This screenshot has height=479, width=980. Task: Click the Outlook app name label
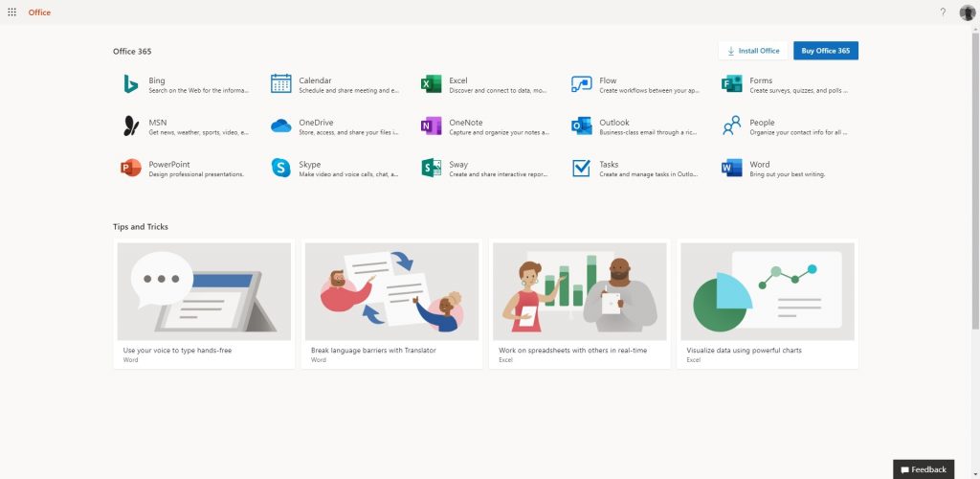click(x=614, y=122)
